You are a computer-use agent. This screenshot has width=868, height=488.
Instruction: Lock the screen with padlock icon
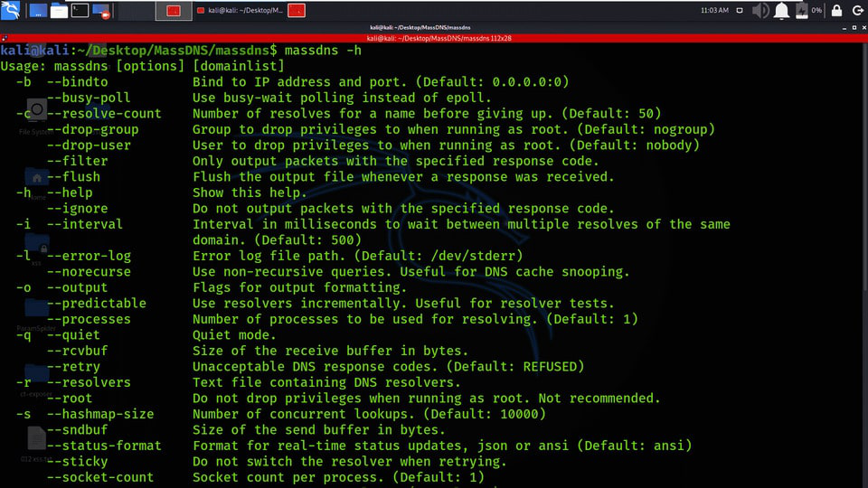[836, 11]
